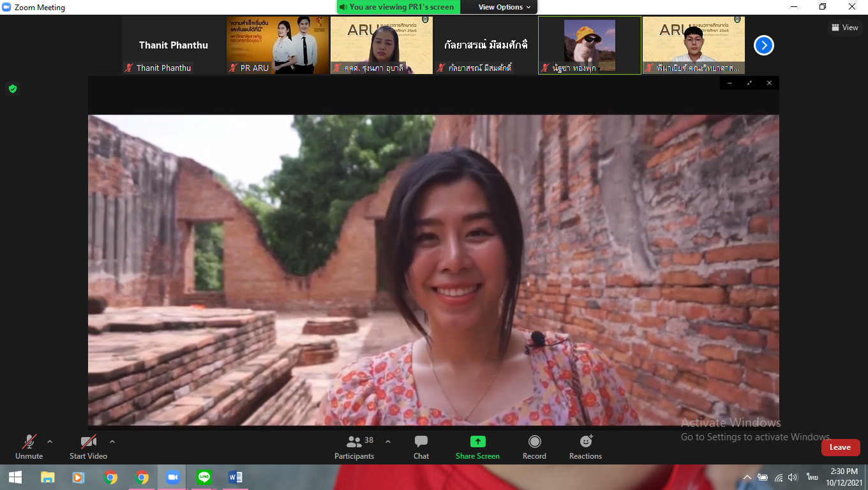Click the green viewing PR1's screen banner
This screenshot has height=490, width=868.
tap(398, 7)
